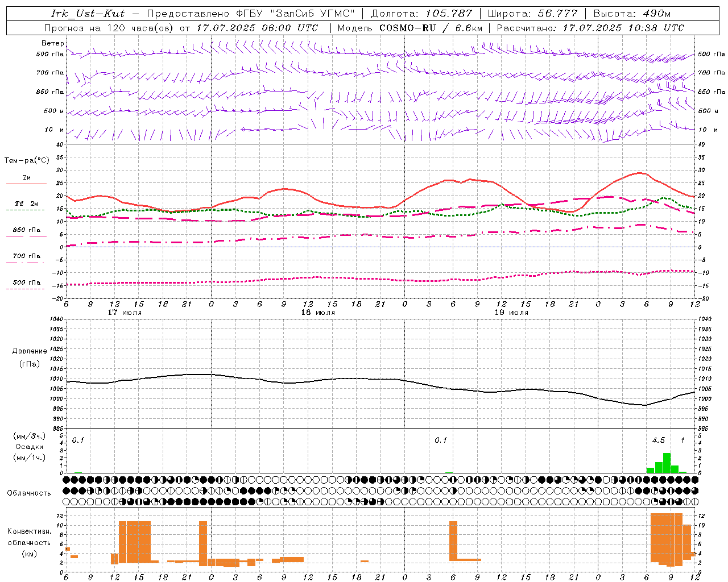Click the green dashed sample under "Td 2м"

point(25,210)
